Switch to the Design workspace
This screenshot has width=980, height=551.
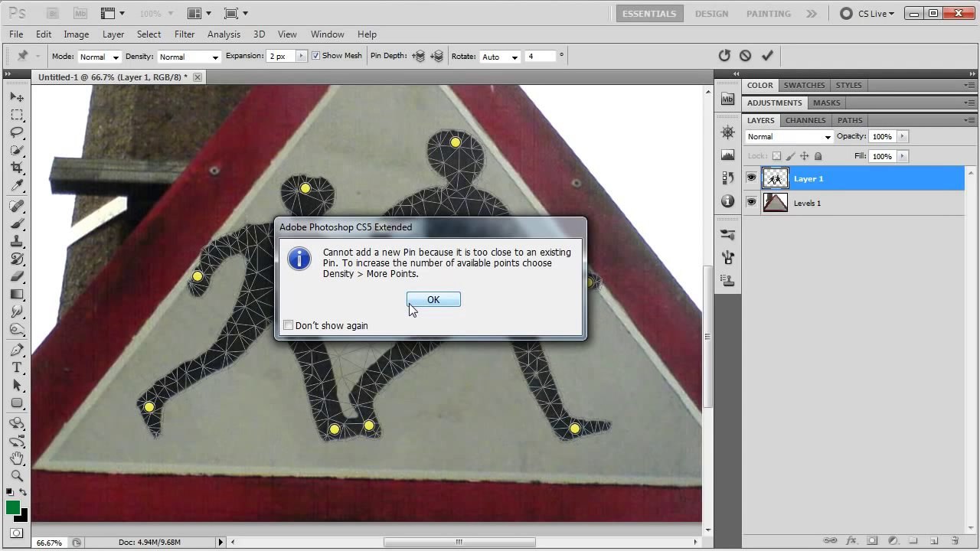[x=711, y=14]
